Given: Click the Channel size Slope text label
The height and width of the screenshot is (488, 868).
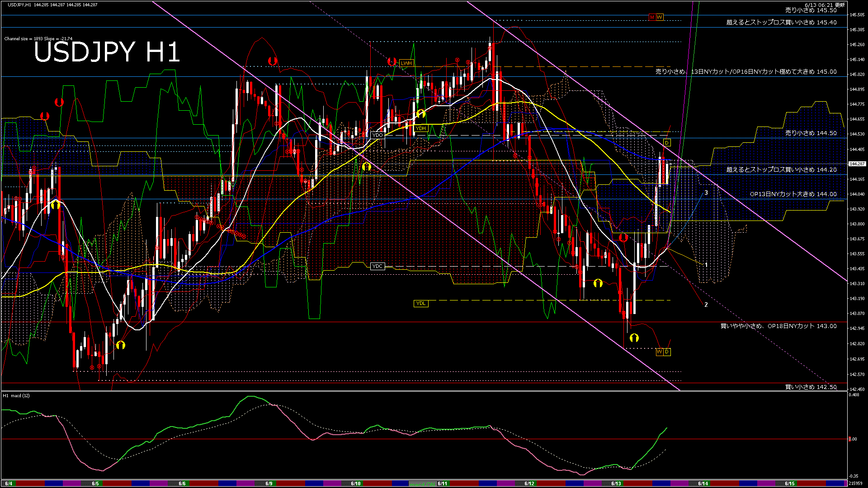Looking at the screenshot, I should tap(38, 39).
